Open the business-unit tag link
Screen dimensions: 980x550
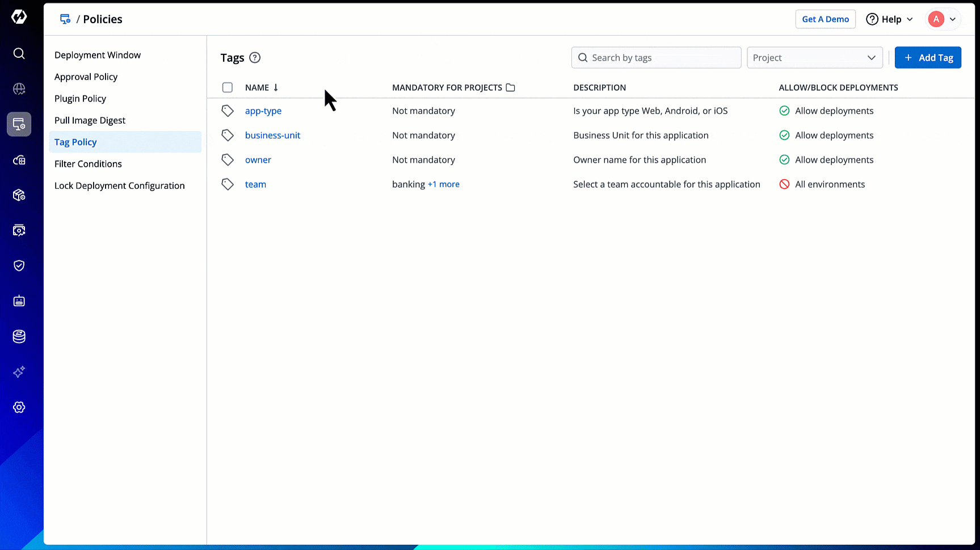click(x=272, y=136)
